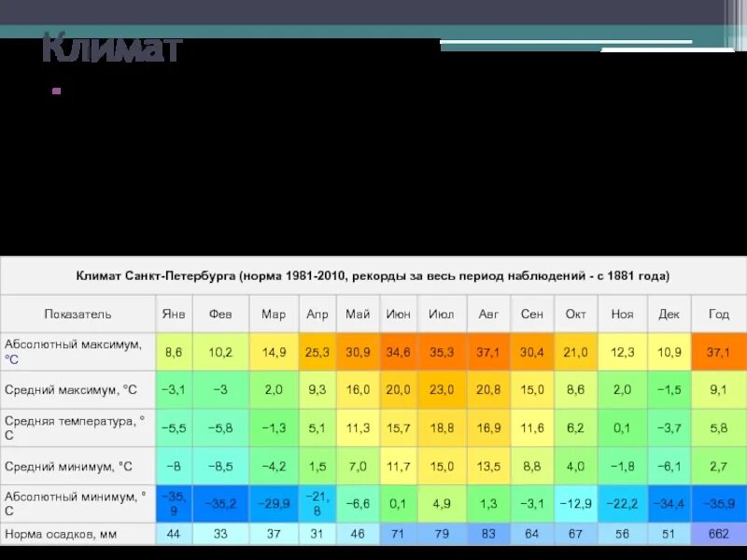Select the May absolute maximum "30,9"
747x560 pixels.
[x=358, y=353]
